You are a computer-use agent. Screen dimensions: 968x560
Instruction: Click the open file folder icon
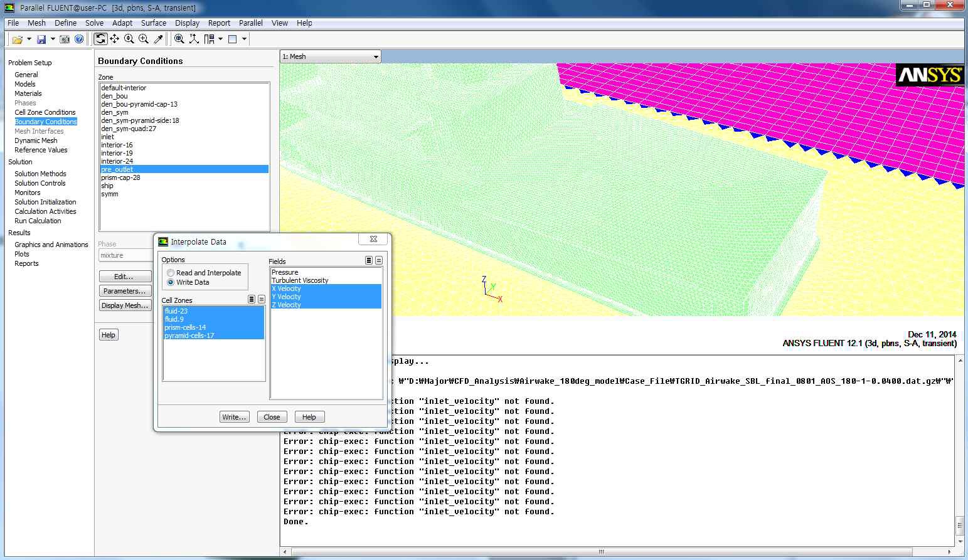tap(17, 40)
